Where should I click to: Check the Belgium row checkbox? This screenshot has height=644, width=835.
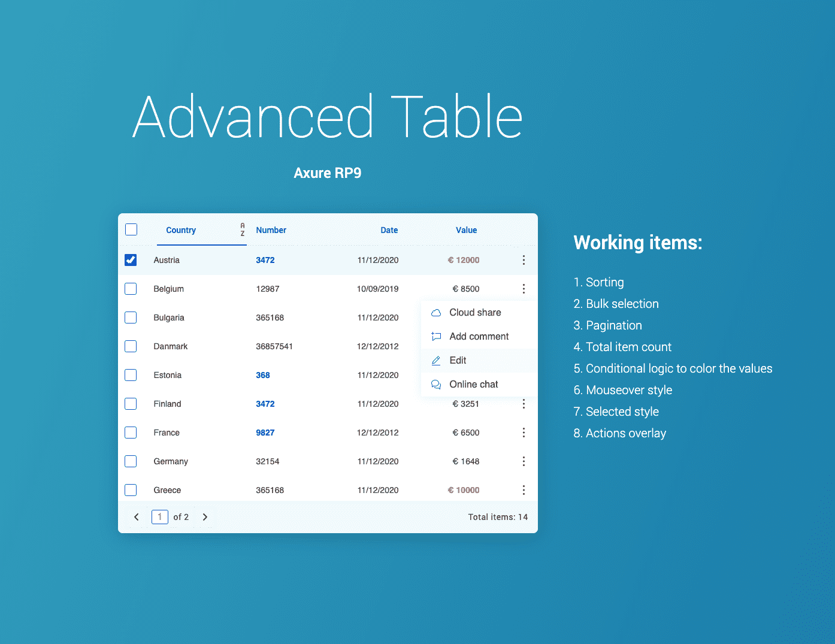click(x=131, y=288)
